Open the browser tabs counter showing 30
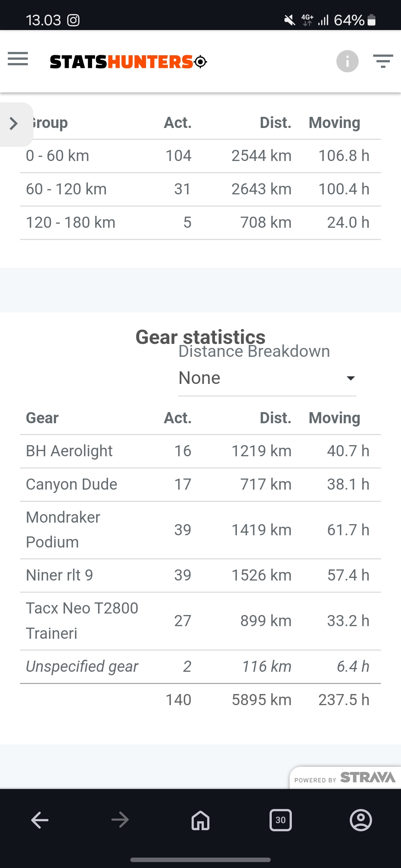 click(280, 820)
